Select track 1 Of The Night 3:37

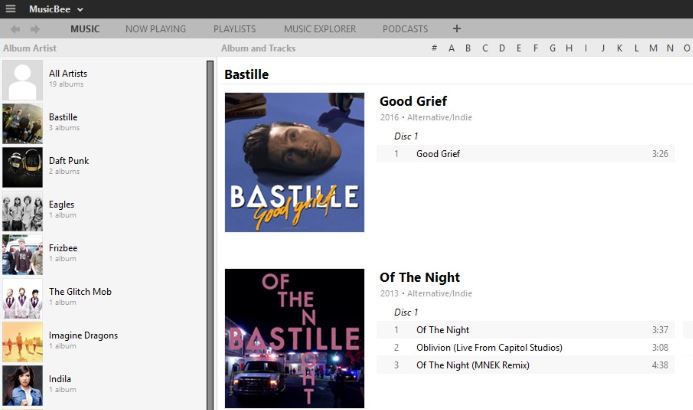point(525,330)
